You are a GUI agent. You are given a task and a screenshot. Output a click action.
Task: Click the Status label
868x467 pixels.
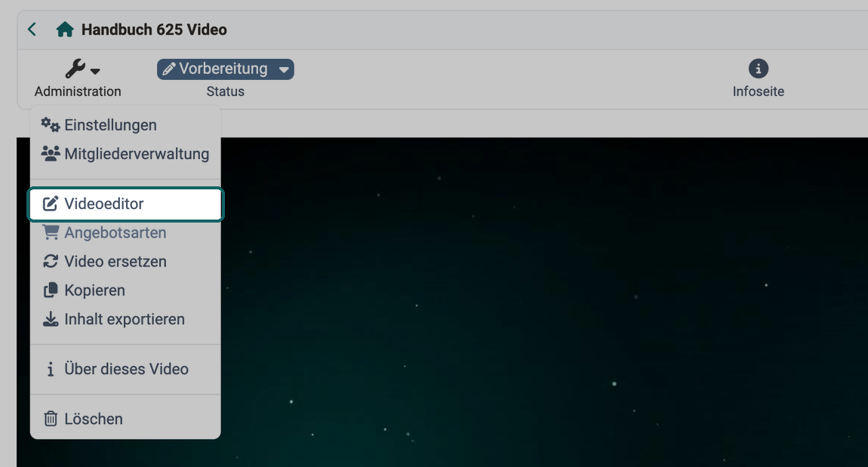pos(226,91)
